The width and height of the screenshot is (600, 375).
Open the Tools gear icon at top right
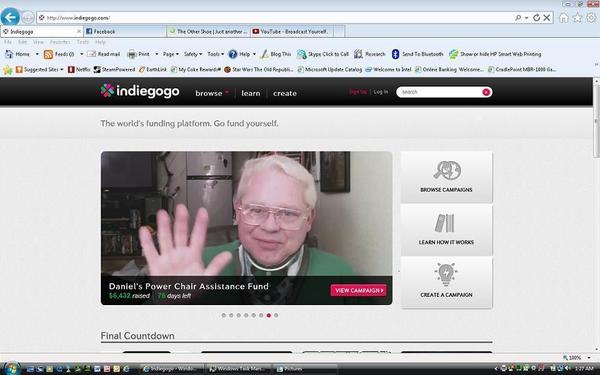point(592,18)
